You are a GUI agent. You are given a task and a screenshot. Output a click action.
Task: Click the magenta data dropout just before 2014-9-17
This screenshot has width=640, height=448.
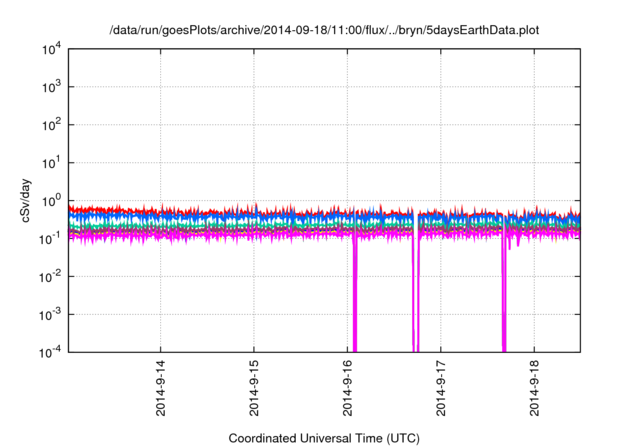416,294
